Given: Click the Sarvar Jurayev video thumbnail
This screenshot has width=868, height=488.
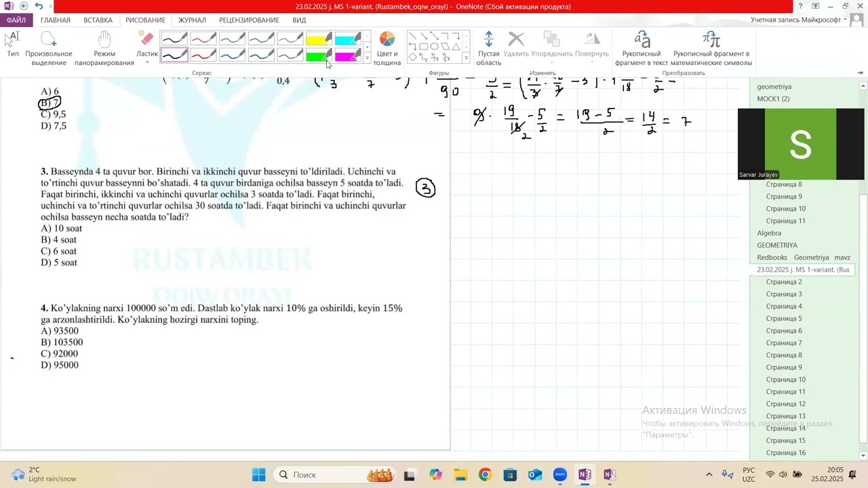Looking at the screenshot, I should pyautogui.click(x=801, y=144).
